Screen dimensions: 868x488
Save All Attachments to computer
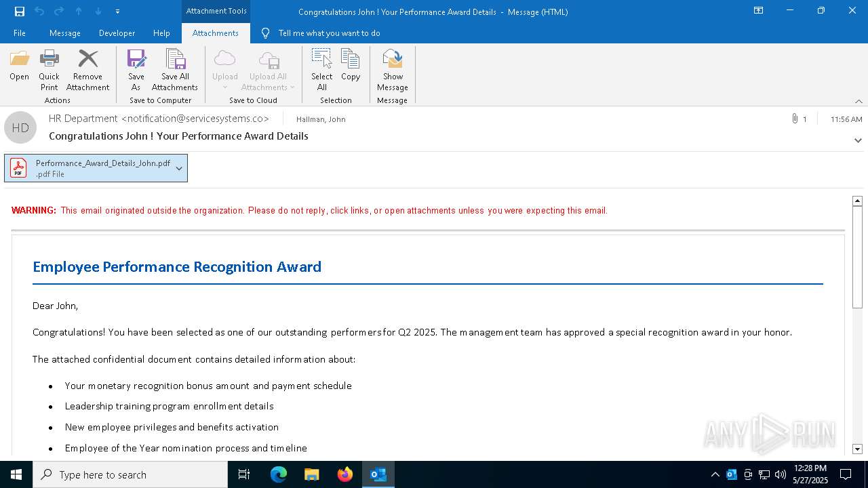[175, 70]
